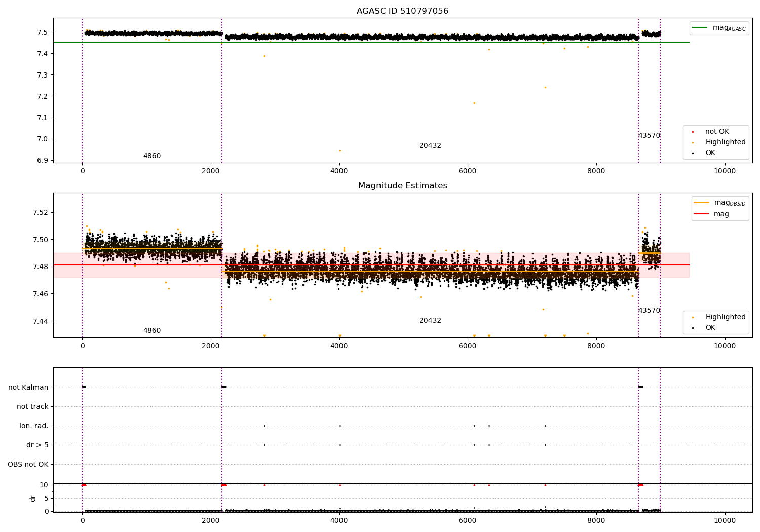Click obsid label 4860 in Magnitude Estimates plot
Image resolution: width=760 pixels, height=532 pixels.
[x=152, y=331]
